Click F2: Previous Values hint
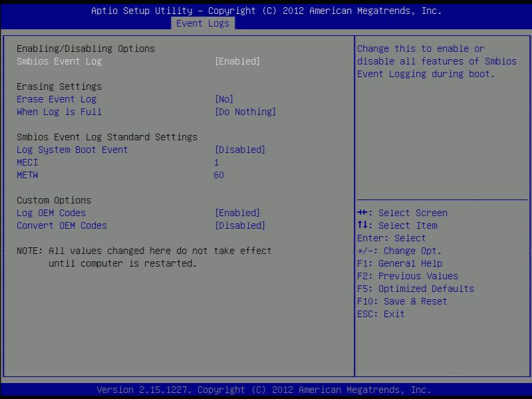 coord(408,276)
